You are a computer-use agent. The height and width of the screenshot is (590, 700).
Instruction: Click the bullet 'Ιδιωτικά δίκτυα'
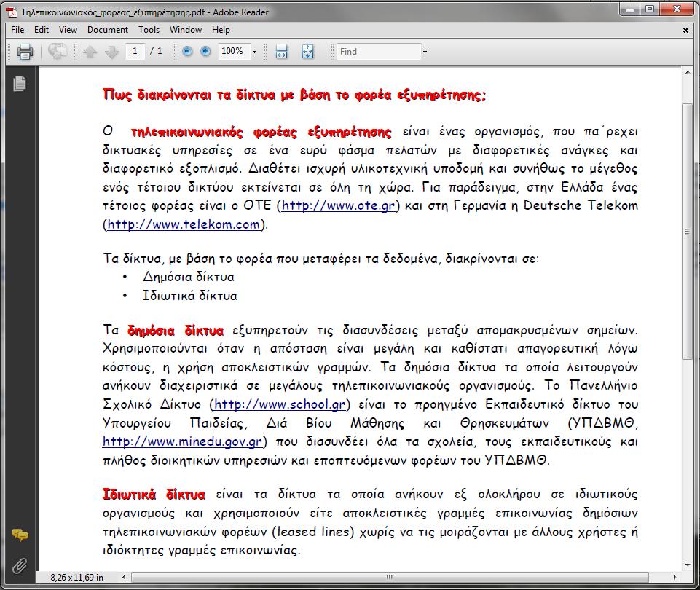[189, 296]
